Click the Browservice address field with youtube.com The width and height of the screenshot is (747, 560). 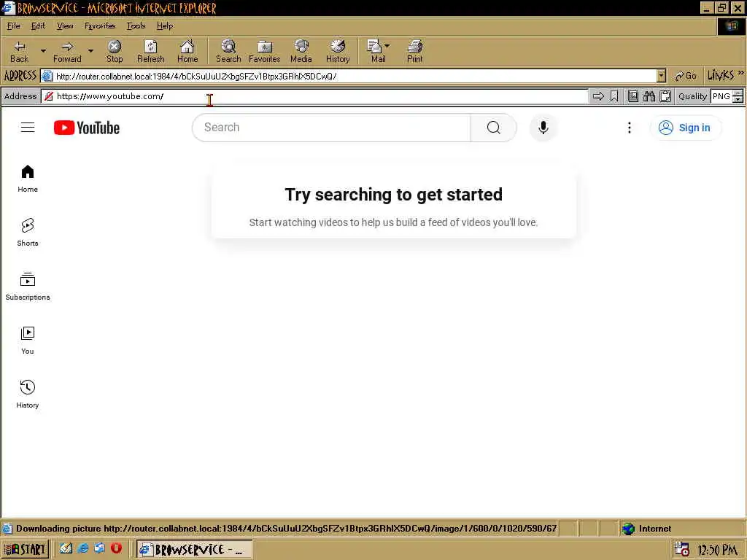click(x=314, y=96)
